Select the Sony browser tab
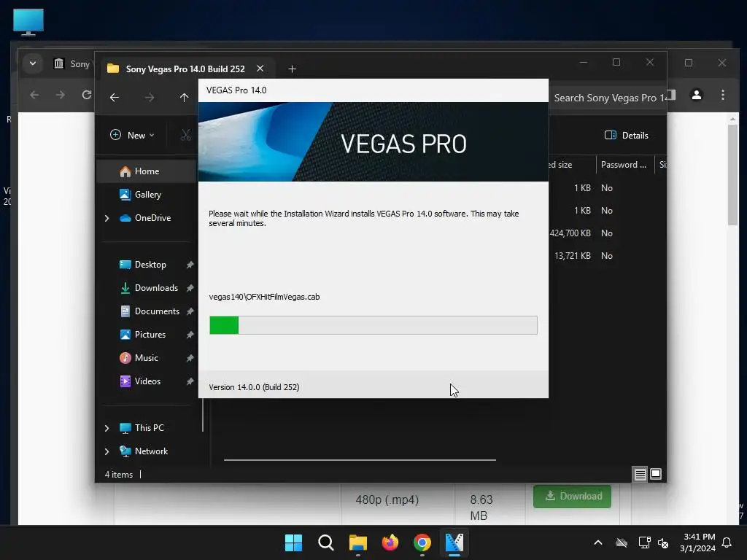This screenshot has height=560, width=747. tap(71, 64)
